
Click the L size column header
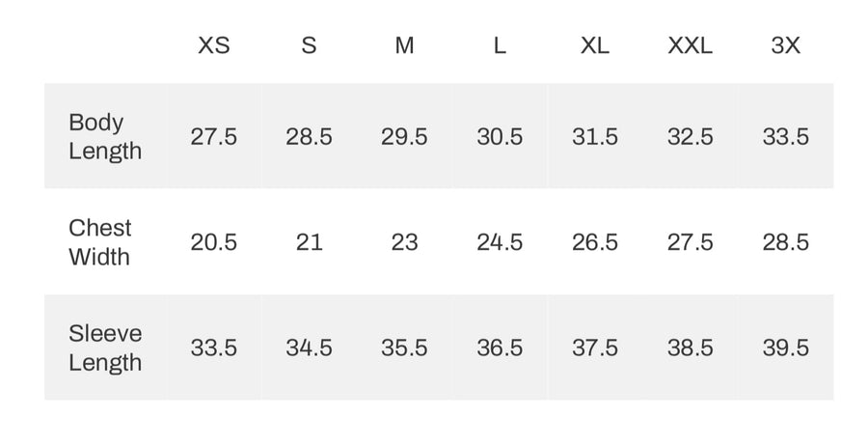pos(500,45)
